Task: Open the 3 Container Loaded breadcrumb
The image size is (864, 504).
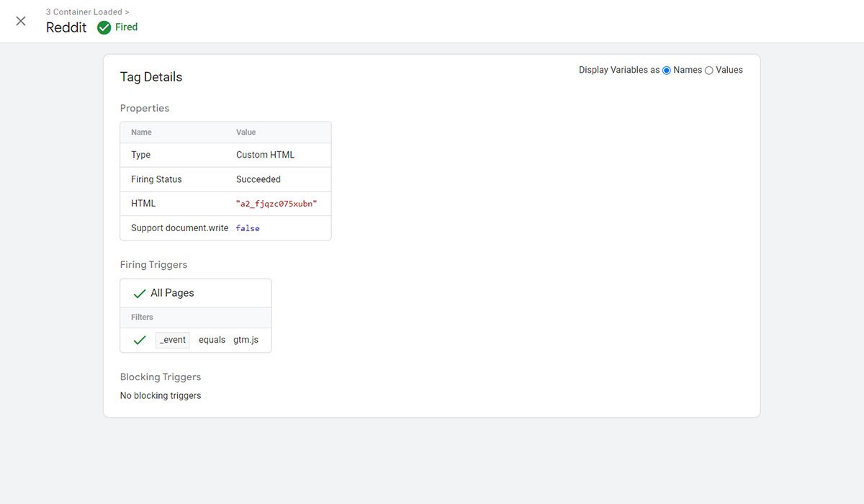Action: click(88, 12)
